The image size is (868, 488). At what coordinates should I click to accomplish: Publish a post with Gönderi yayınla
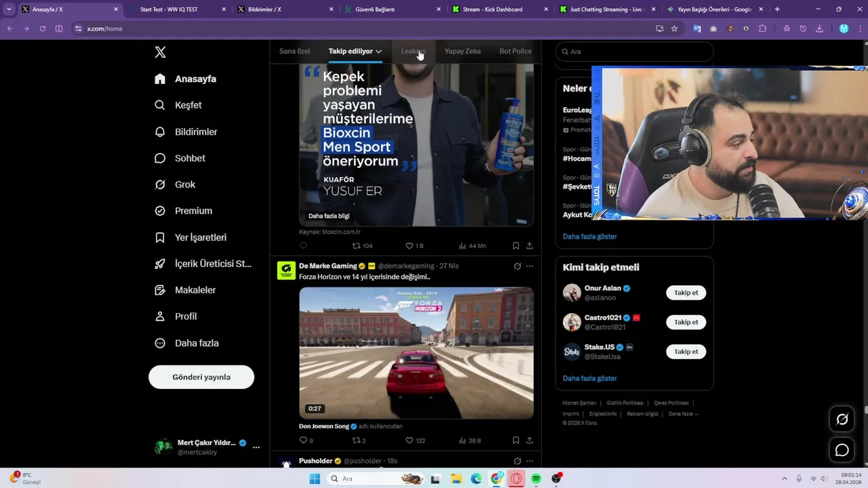[201, 377]
